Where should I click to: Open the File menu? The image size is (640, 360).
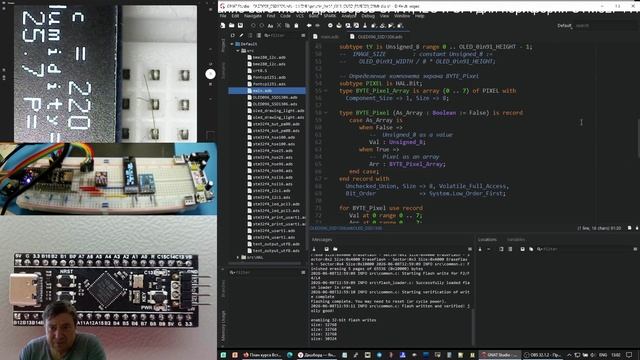(x=223, y=16)
